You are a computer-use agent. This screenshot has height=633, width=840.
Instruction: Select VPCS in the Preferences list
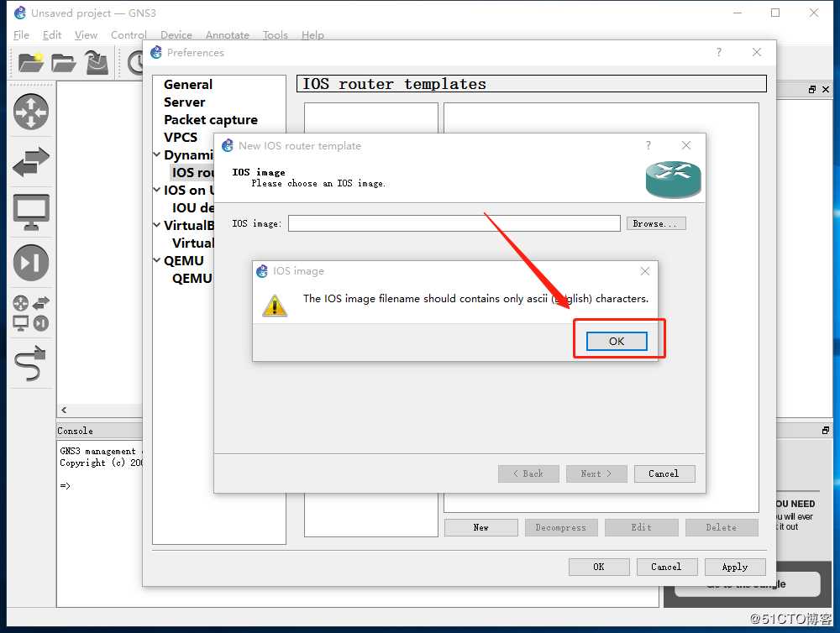coord(181,138)
